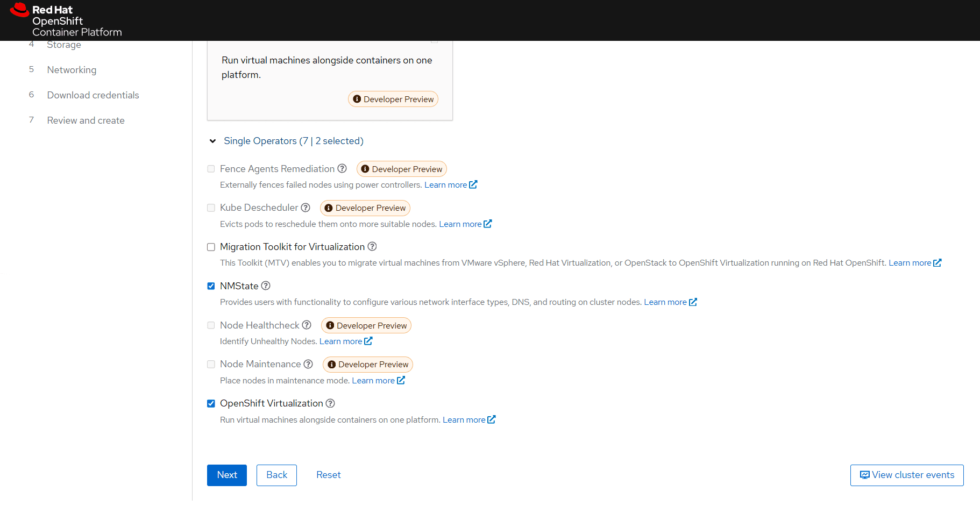Screen dimensions: 980x506
Task: Uncheck the NMState operator checkbox
Action: click(211, 286)
